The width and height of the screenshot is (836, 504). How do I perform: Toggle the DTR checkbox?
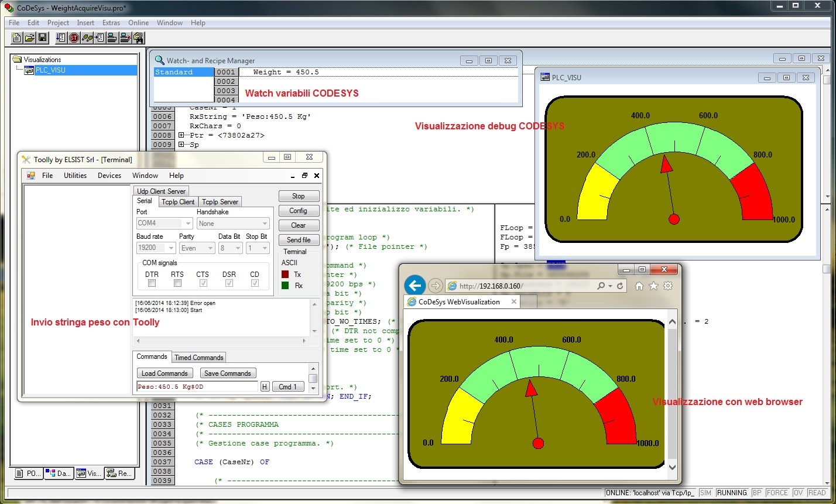click(x=152, y=283)
